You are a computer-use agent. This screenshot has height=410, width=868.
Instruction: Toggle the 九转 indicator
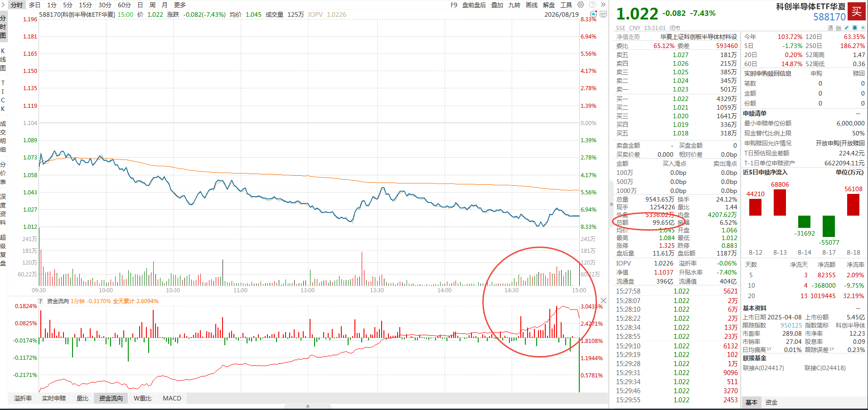click(514, 5)
